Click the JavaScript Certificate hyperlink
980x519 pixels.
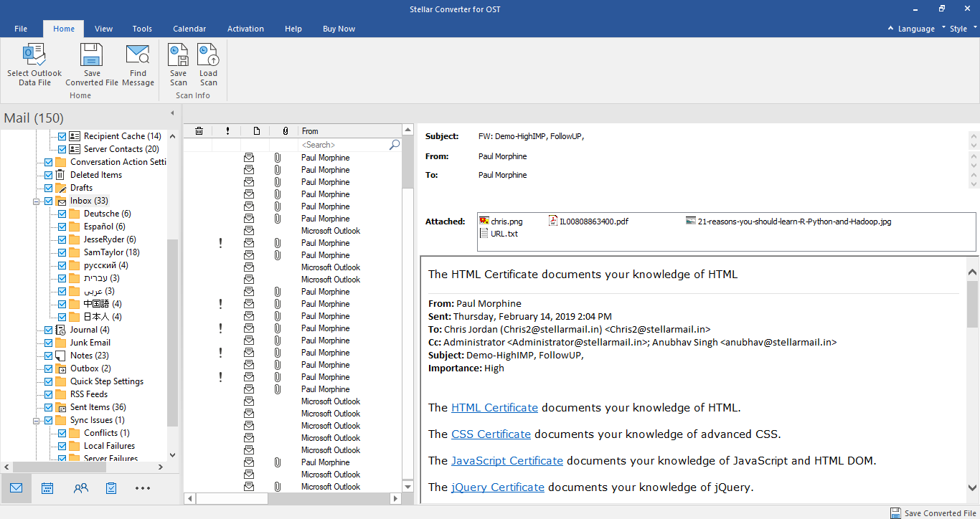click(x=507, y=461)
